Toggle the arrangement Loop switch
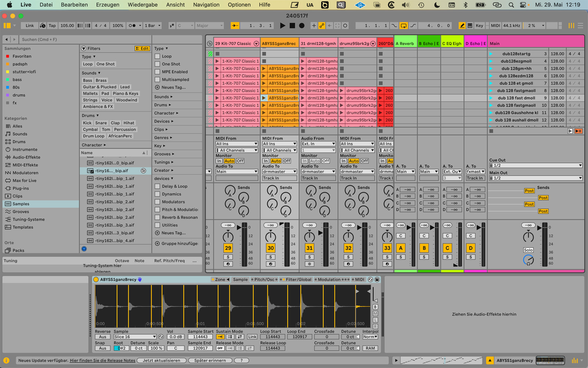Screen dimensions: 588x368 [x=404, y=26]
